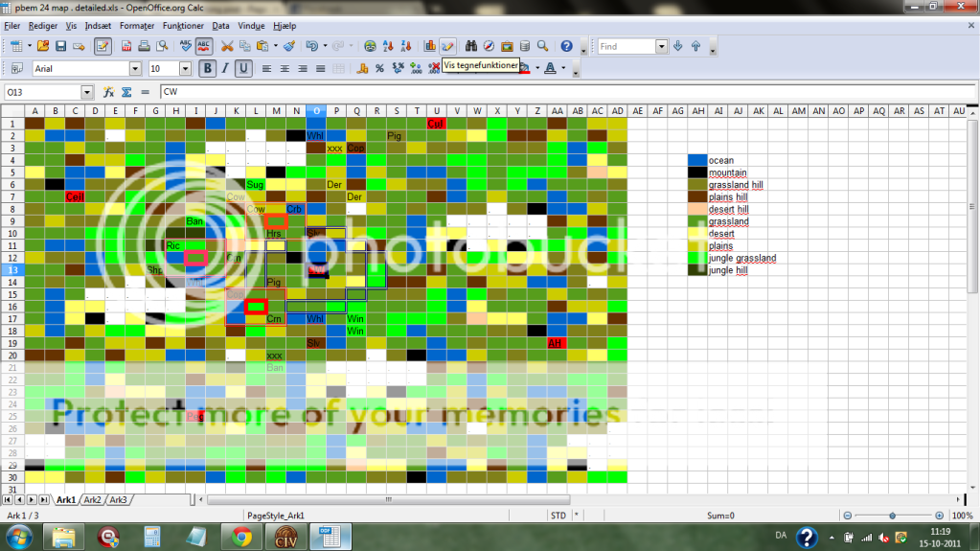Send document as e-mail icon
The height and width of the screenshot is (551, 980).
(79, 46)
